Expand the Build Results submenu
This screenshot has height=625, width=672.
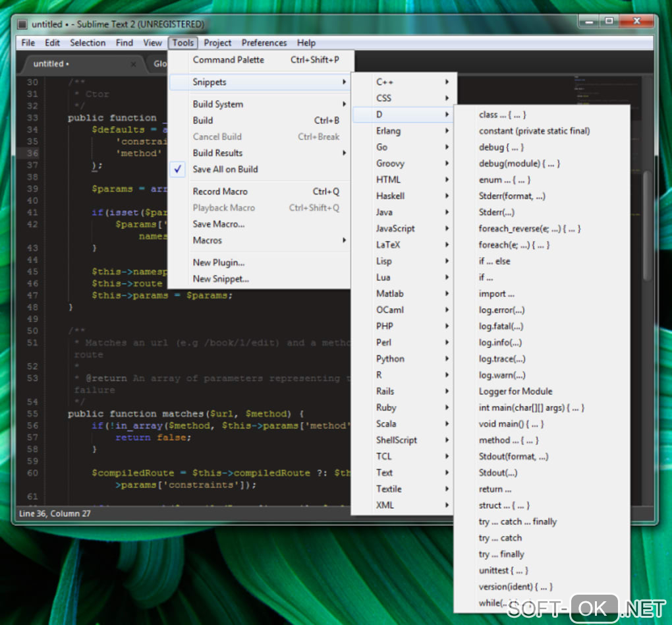[x=261, y=153]
